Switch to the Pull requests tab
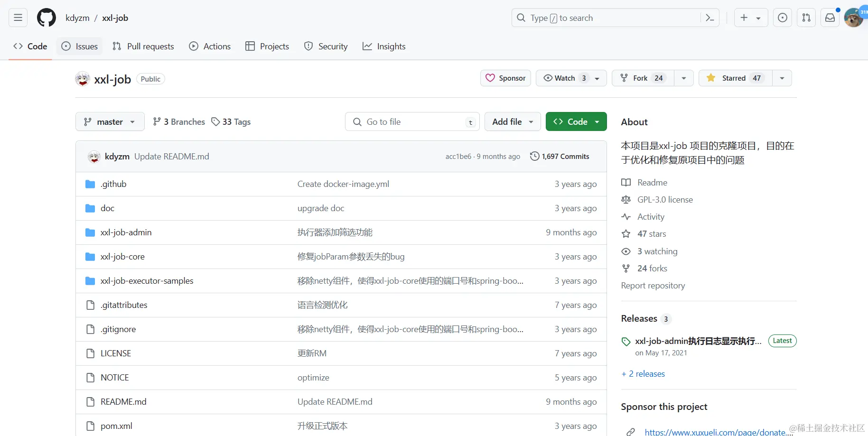The height and width of the screenshot is (436, 868). click(x=143, y=46)
